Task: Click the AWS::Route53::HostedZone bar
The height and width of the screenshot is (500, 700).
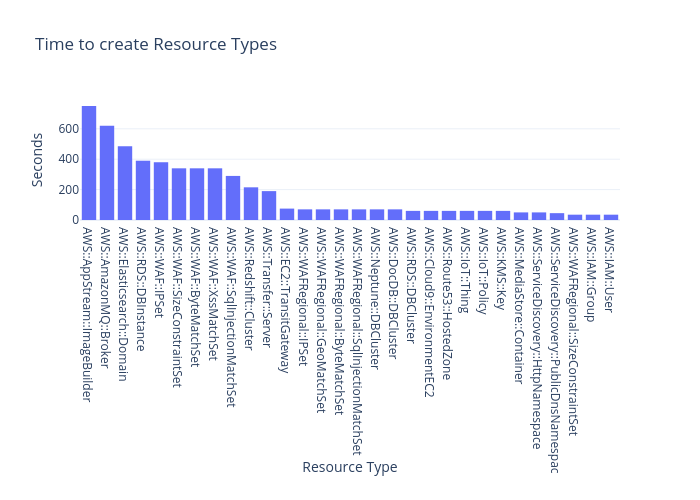Action: click(449, 216)
